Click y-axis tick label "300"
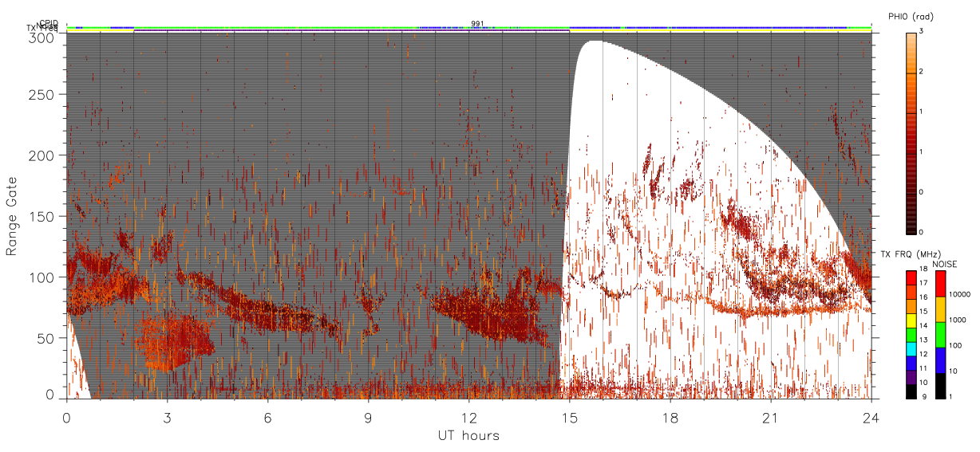This screenshot has height=452, width=980. pos(43,37)
